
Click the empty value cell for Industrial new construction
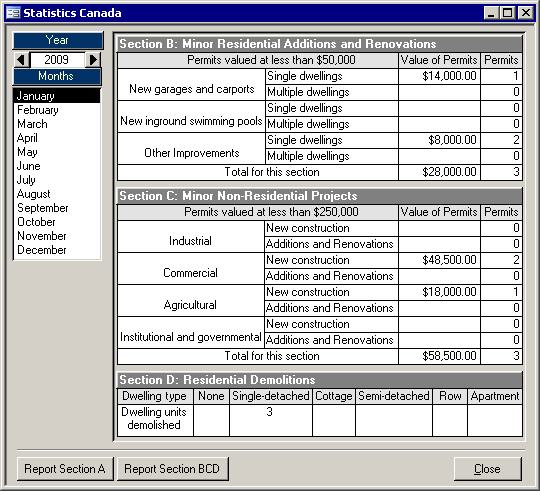click(x=439, y=228)
